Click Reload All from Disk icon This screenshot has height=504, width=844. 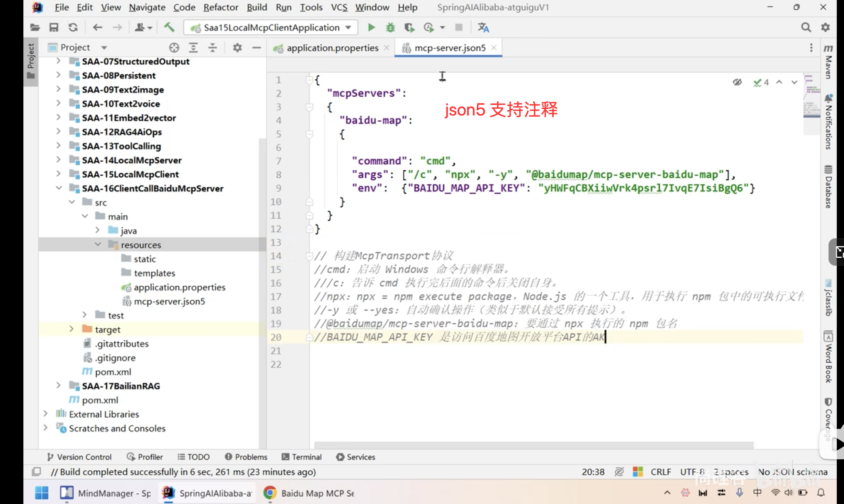(x=73, y=28)
